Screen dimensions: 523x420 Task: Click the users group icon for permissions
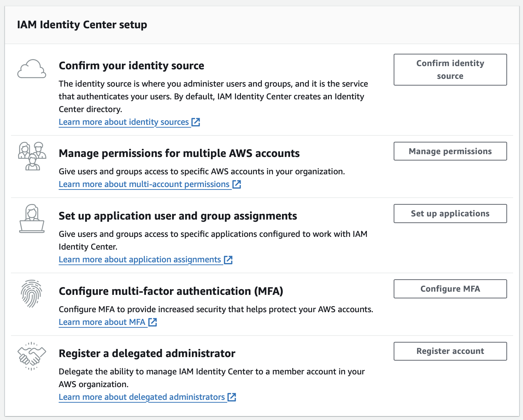click(32, 156)
